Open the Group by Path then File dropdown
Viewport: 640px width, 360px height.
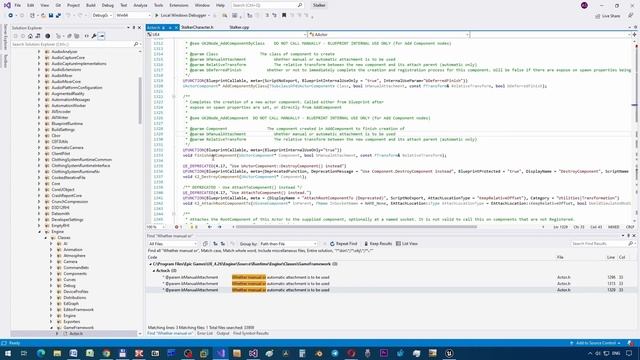[x=289, y=244]
